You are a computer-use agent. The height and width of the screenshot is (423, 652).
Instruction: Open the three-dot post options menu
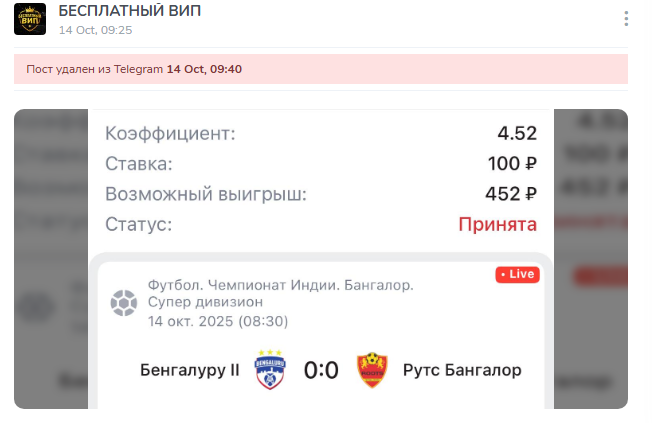click(626, 19)
